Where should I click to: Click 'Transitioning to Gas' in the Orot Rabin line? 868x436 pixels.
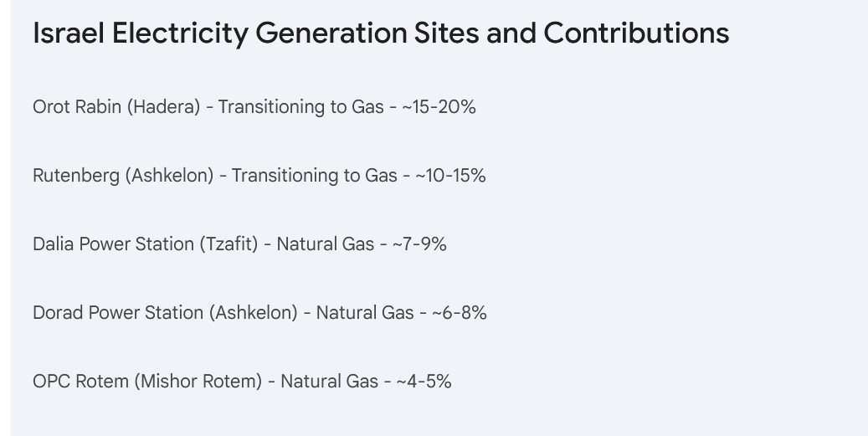click(301, 107)
